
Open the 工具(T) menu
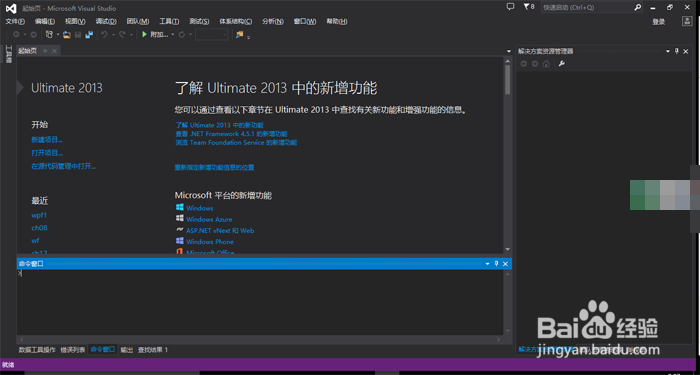pos(169,21)
